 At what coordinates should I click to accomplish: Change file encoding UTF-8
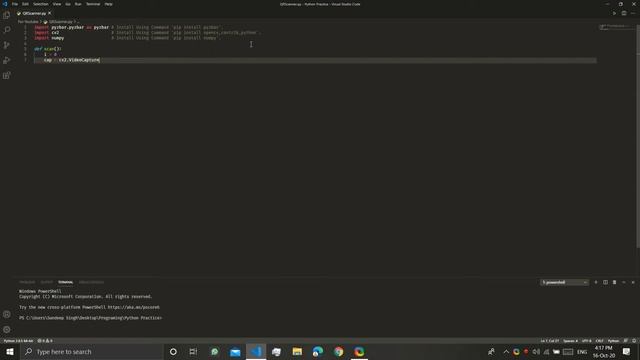click(x=587, y=340)
